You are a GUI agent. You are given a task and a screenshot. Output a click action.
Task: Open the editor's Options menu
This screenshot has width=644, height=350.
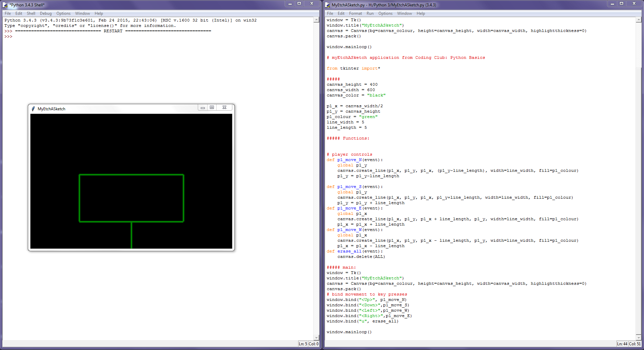[x=385, y=13]
